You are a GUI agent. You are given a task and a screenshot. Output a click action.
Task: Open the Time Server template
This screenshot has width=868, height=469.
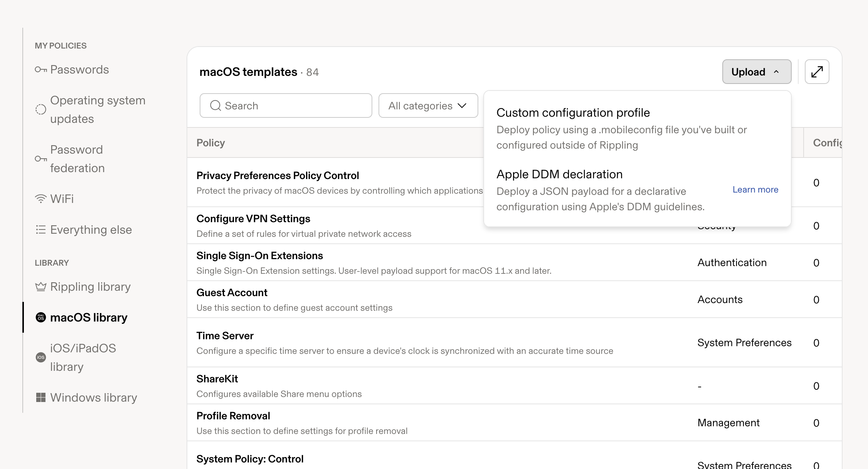225,336
